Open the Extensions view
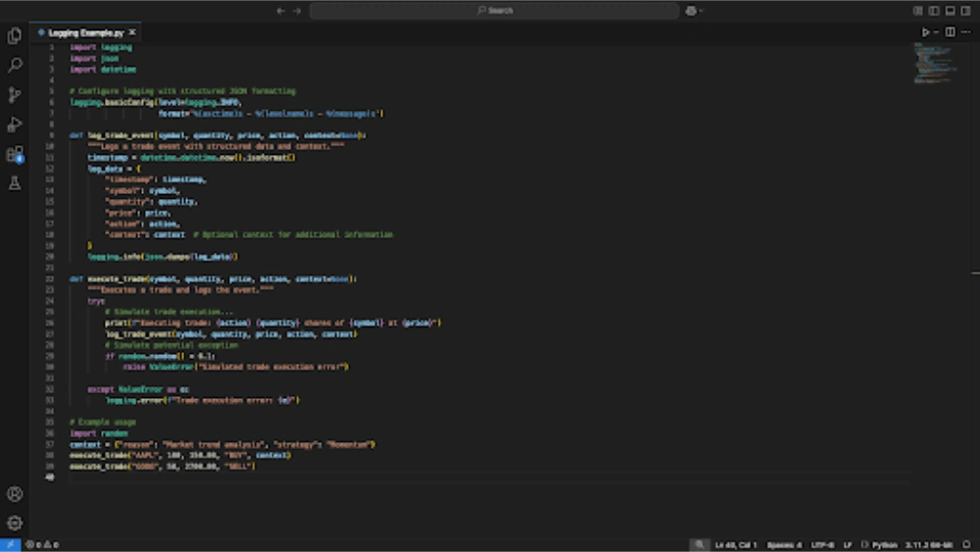980x552 pixels. coord(15,154)
